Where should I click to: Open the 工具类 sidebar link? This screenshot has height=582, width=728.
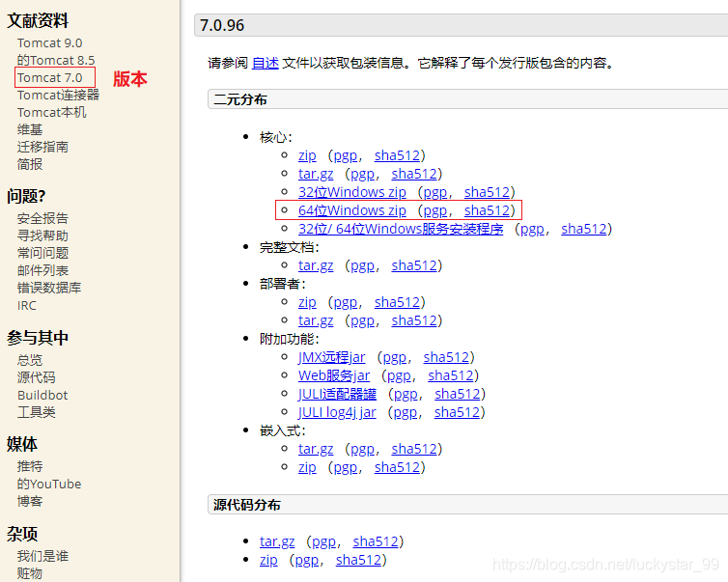coord(37,412)
